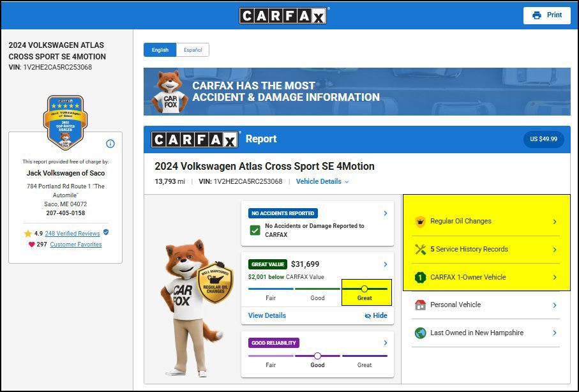Open View Details for the value
This screenshot has width=579, height=392.
pos(267,315)
